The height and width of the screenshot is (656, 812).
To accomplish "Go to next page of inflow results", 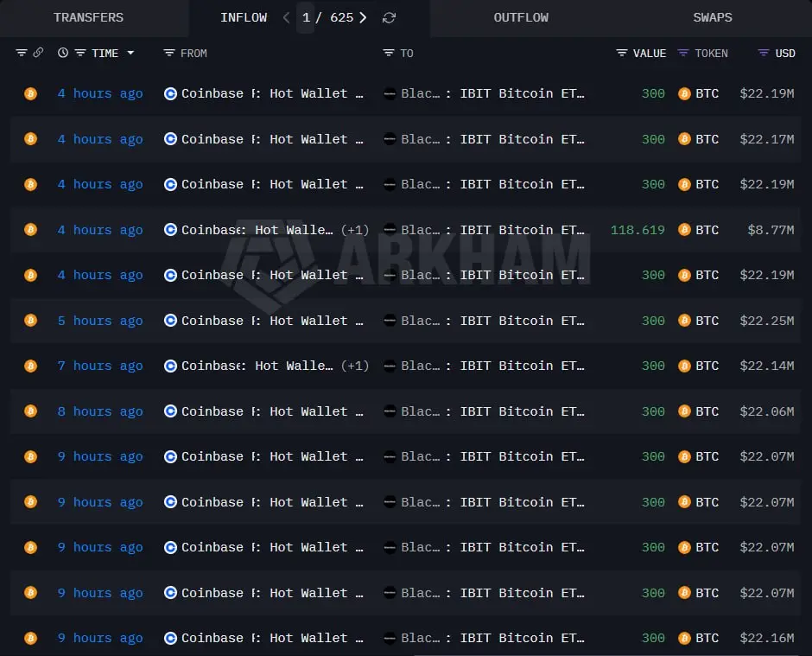I will tap(363, 17).
